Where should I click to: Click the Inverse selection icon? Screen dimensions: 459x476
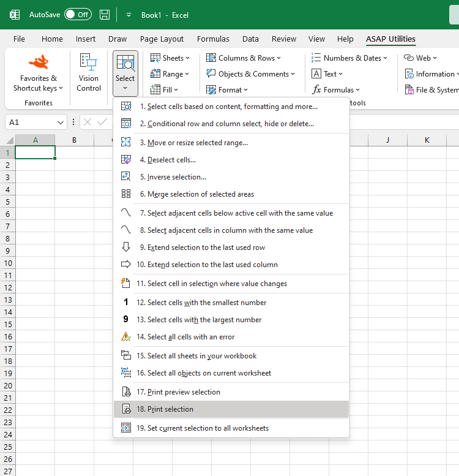[126, 176]
